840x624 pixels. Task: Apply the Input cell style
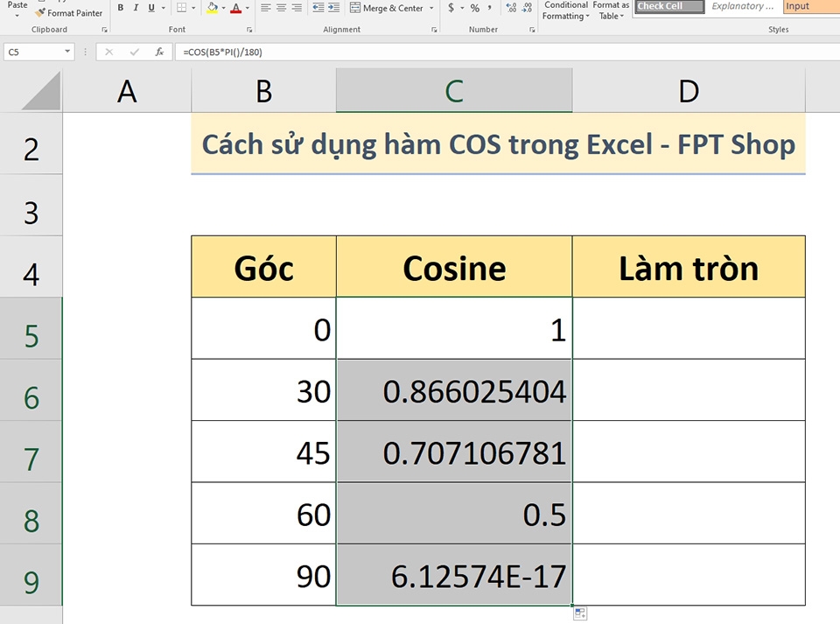point(799,6)
